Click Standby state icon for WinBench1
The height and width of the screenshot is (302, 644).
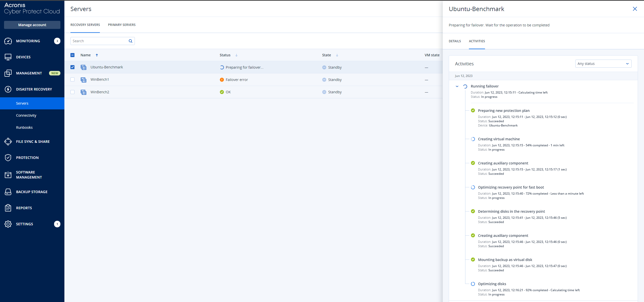[x=324, y=80]
